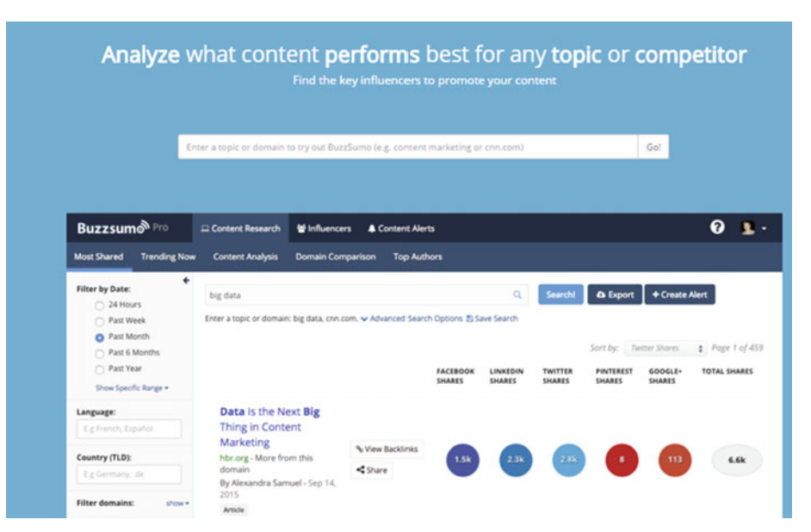Click the Go! button
The height and width of the screenshot is (532, 811).
653,147
